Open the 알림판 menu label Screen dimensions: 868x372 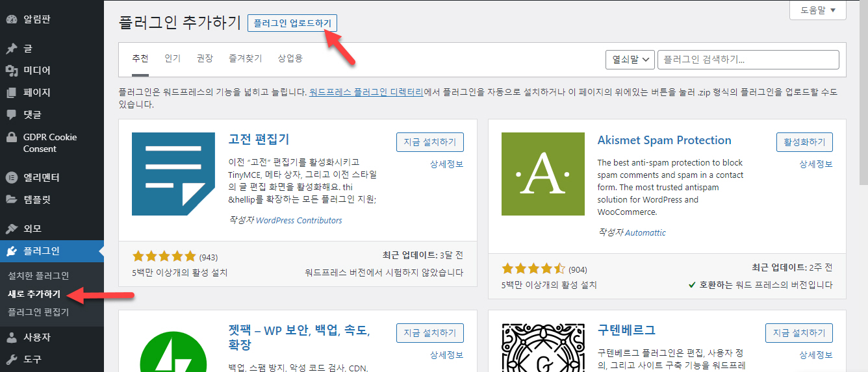pos(37,19)
